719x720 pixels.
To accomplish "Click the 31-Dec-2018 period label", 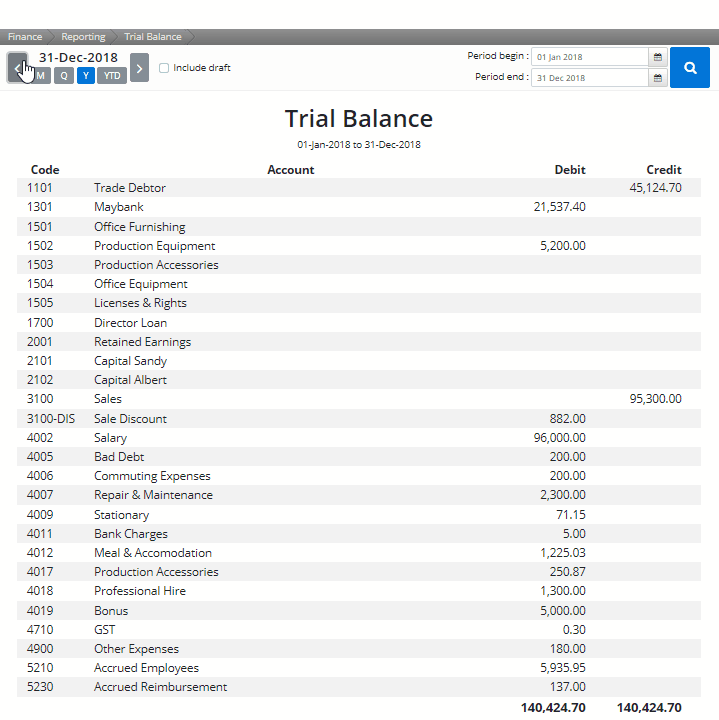I will tap(79, 57).
